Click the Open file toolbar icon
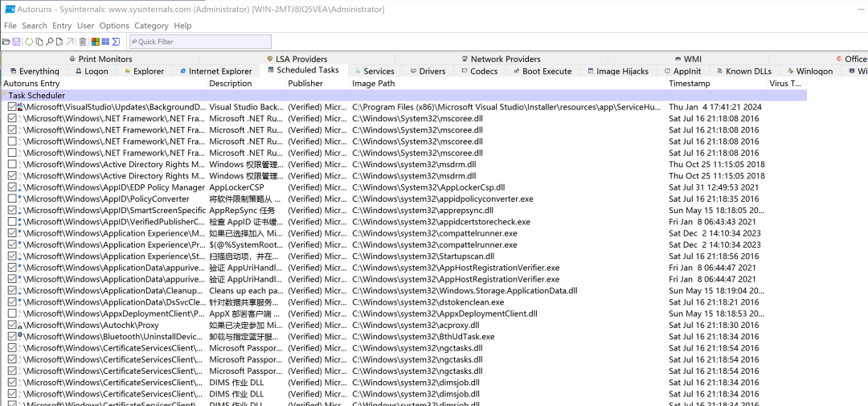The width and height of the screenshot is (868, 406). coord(6,42)
